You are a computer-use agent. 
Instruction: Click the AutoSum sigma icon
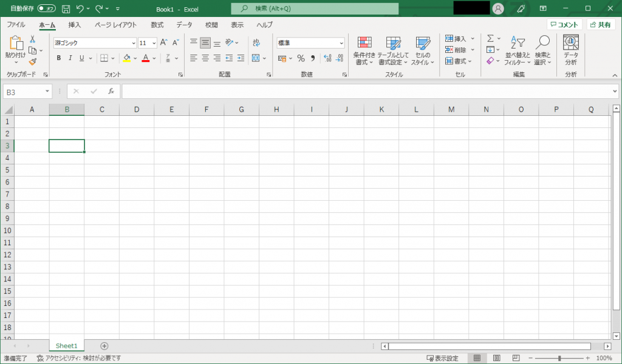(491, 38)
